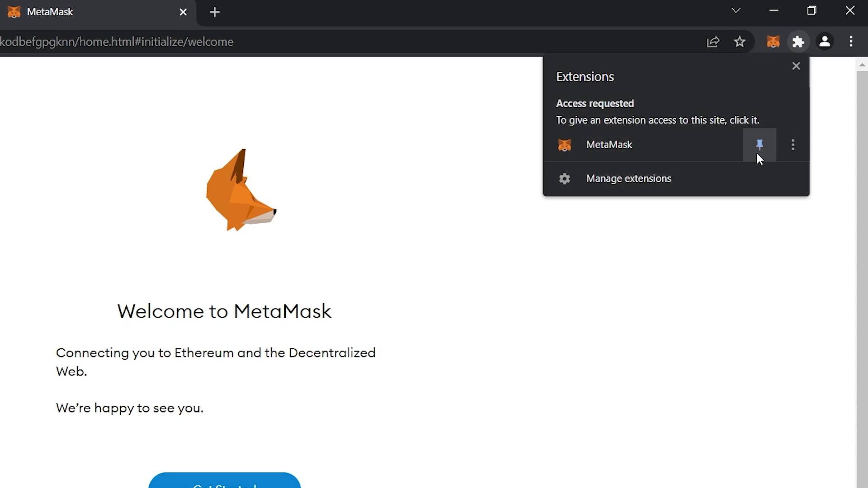Open Chrome's three-dot settings menu
Image resolution: width=868 pixels, height=488 pixels.
pyautogui.click(x=850, y=41)
